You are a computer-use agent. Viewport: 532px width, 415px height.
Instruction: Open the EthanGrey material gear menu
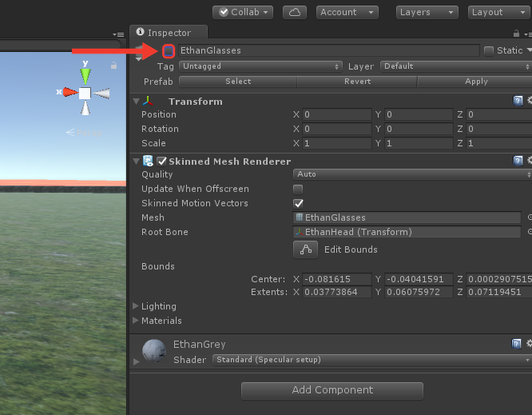coord(530,343)
